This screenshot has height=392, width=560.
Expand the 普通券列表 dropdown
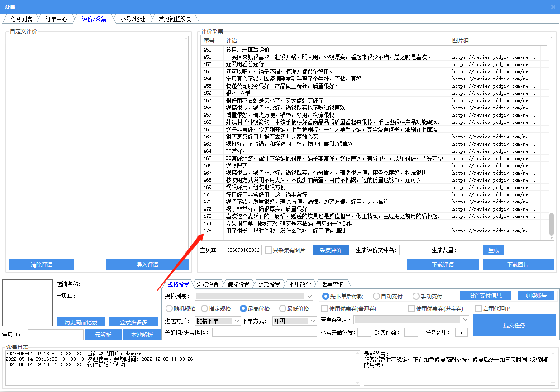pos(411,319)
